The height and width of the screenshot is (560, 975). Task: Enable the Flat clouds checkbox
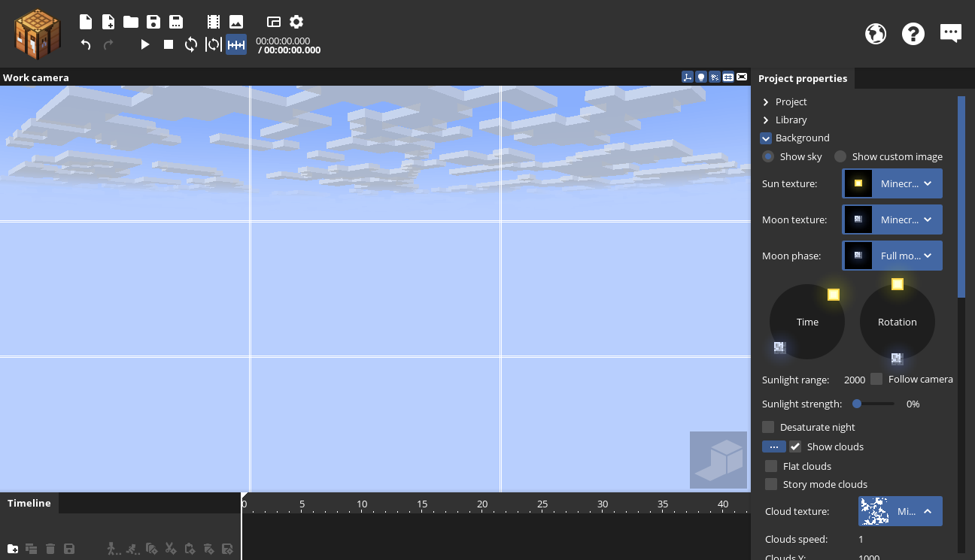tap(771, 466)
